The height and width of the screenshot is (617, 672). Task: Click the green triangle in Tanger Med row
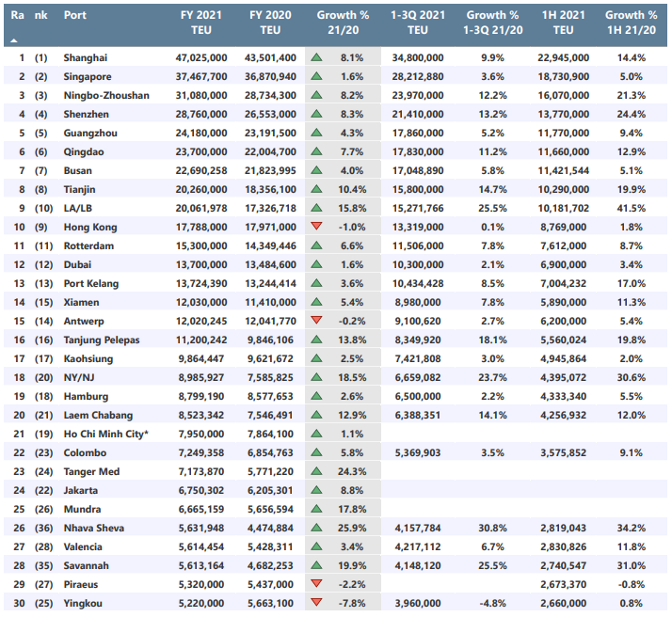[x=316, y=471]
